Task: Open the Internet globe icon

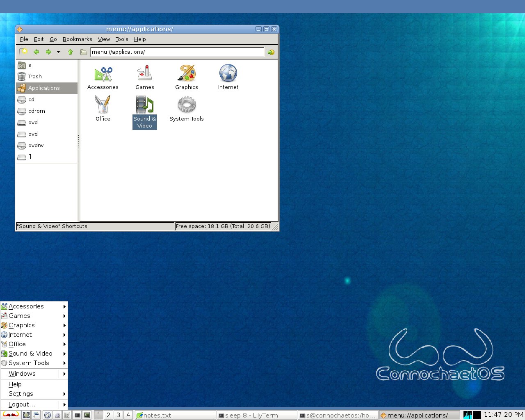Action: coord(228,74)
